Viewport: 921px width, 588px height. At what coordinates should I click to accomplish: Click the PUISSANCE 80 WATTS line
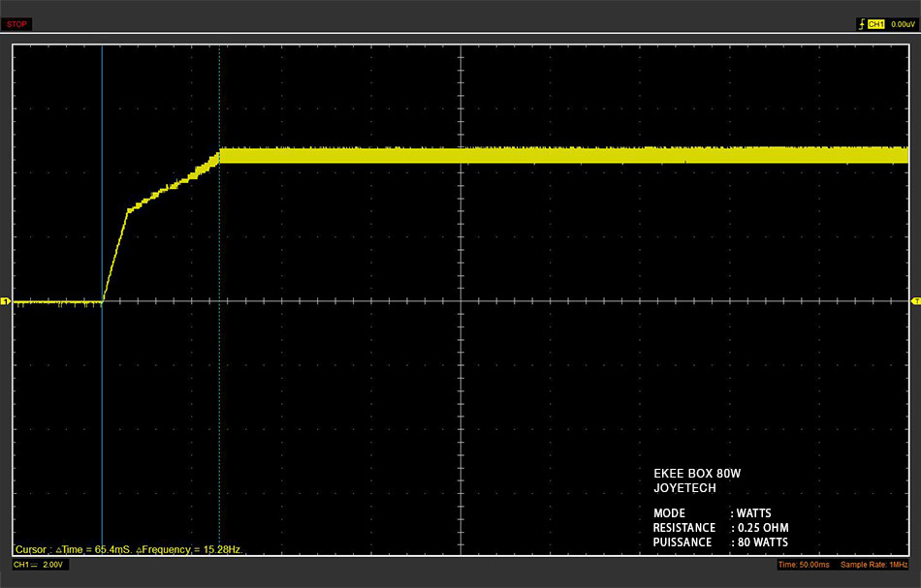coord(720,542)
